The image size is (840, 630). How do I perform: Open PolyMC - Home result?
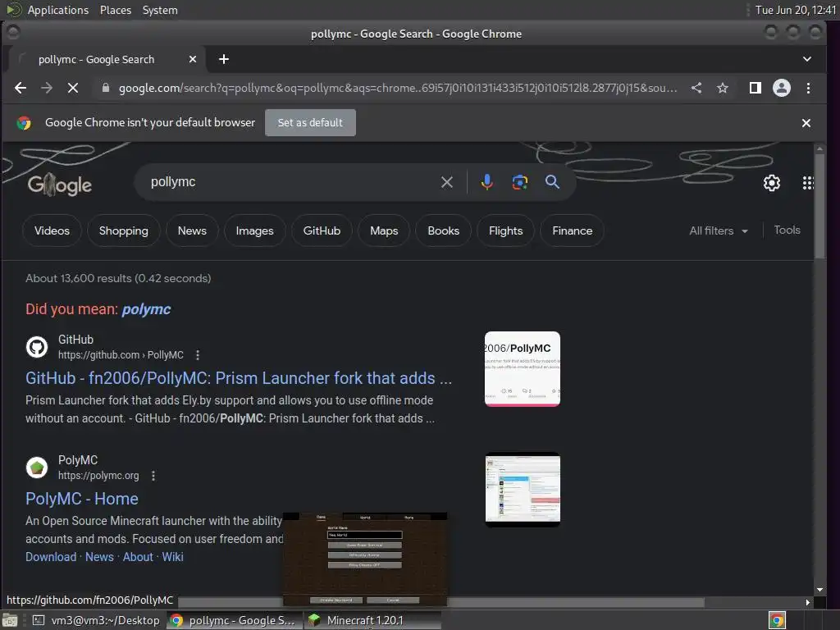point(82,499)
